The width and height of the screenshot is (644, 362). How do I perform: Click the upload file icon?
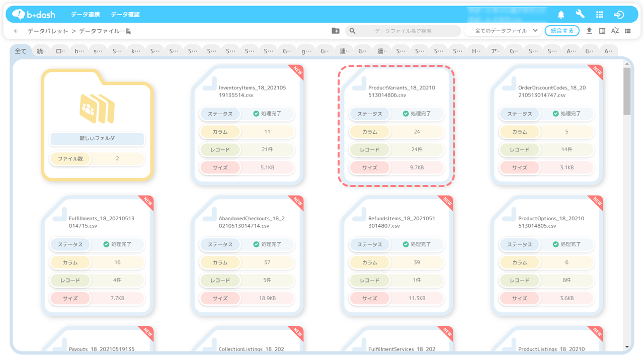[589, 31]
